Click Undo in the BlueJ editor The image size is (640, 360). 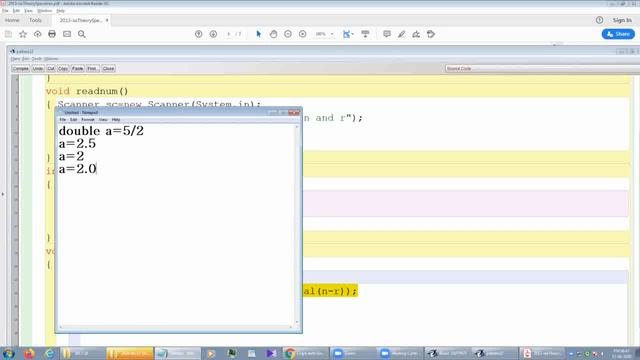(x=38, y=69)
